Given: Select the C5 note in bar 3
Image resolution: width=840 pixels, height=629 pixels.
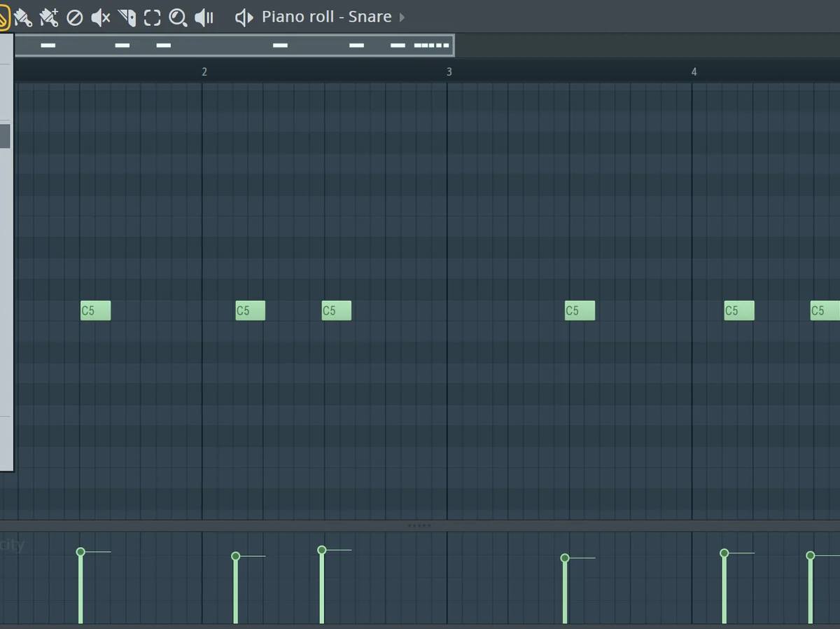Looking at the screenshot, I should pos(580,310).
